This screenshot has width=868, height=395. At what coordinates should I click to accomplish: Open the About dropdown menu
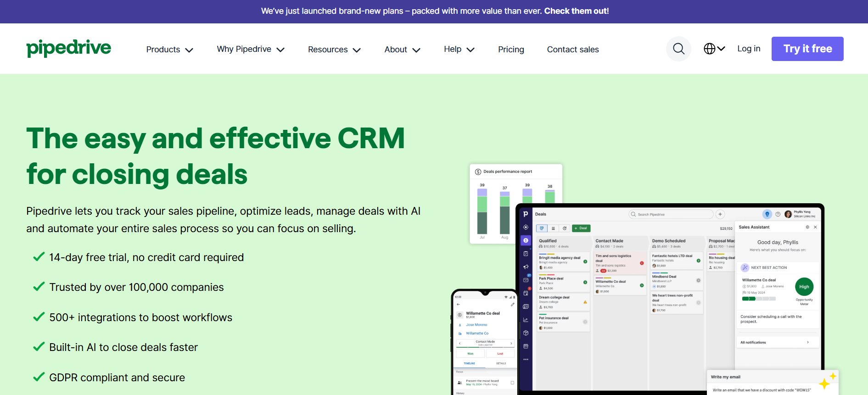point(402,50)
